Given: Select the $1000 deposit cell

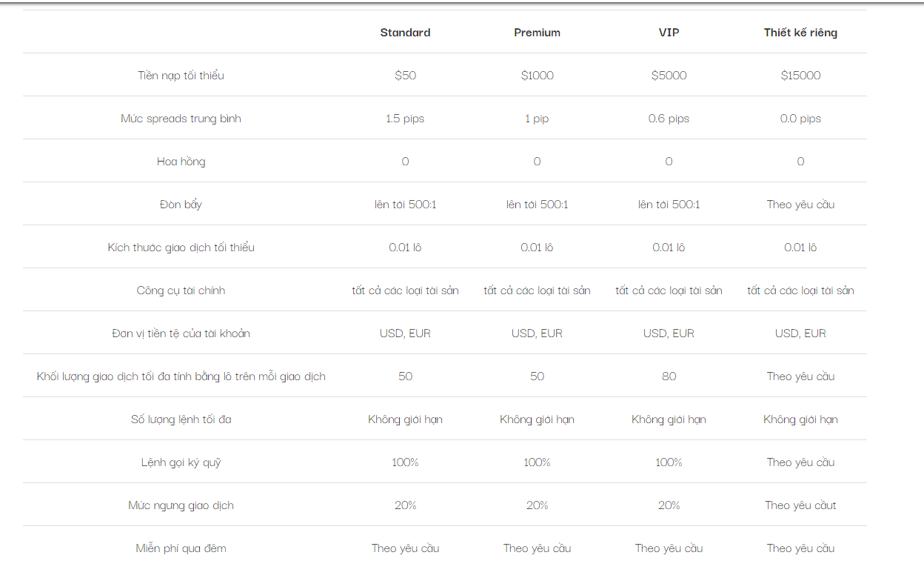Looking at the screenshot, I should pos(537,76).
